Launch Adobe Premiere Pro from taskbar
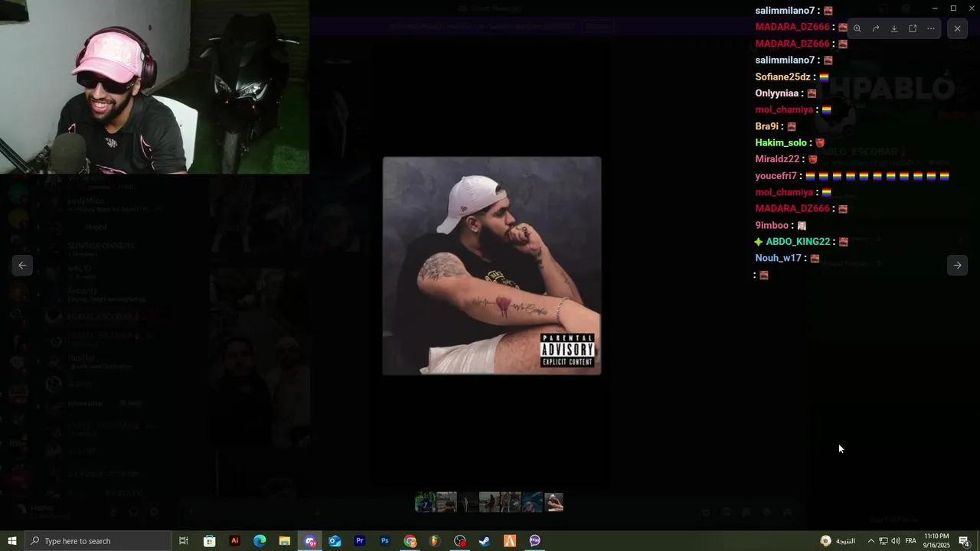 (x=359, y=541)
